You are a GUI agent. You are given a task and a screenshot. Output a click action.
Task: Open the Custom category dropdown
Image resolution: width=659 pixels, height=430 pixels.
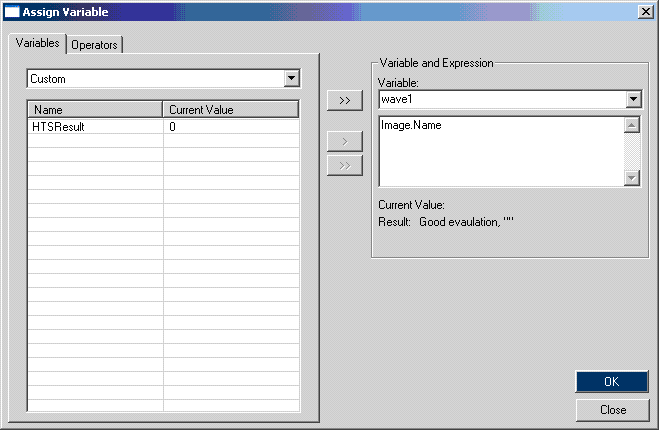(291, 78)
